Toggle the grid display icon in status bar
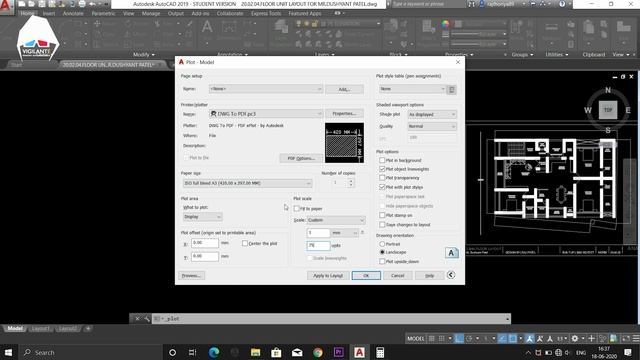Image resolution: width=640 pixels, height=360 pixels. coord(431,338)
